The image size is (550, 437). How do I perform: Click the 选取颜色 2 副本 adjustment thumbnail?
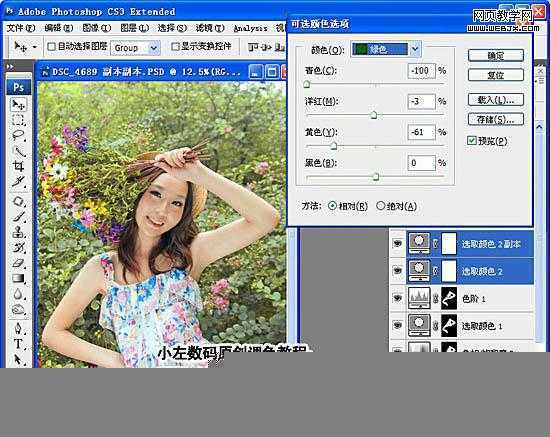click(419, 243)
